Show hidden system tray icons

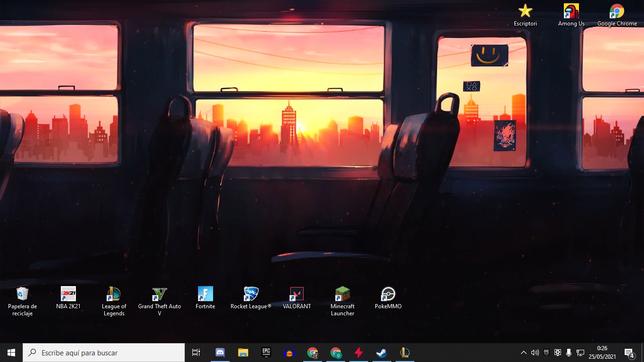click(x=523, y=353)
